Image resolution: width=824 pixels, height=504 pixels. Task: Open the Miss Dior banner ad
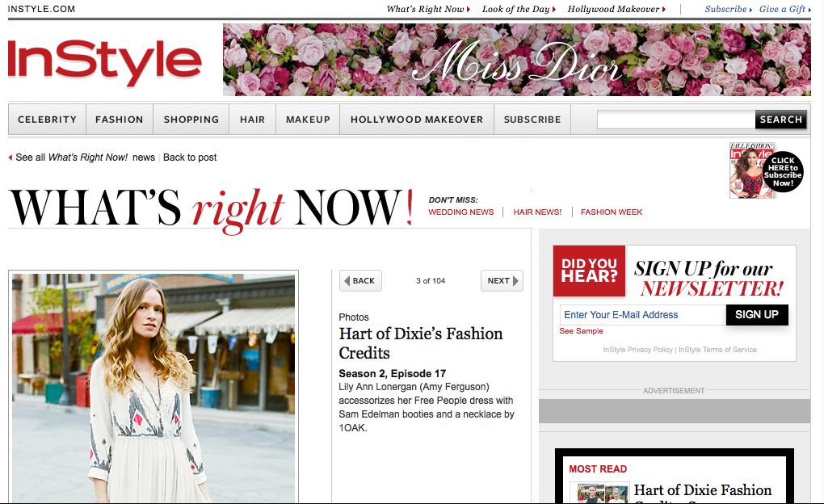516,60
